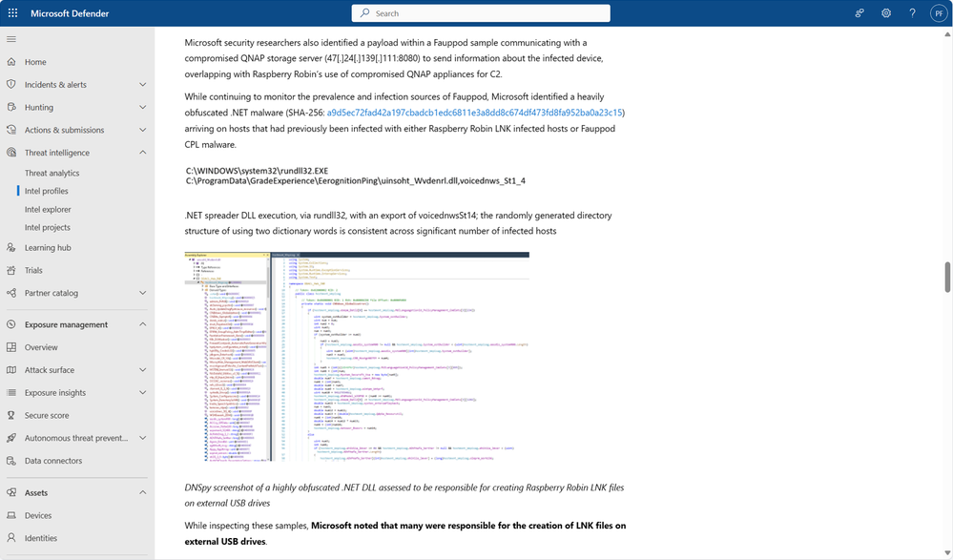The width and height of the screenshot is (953, 560).
Task: Go to Home navigation item
Action: click(35, 62)
